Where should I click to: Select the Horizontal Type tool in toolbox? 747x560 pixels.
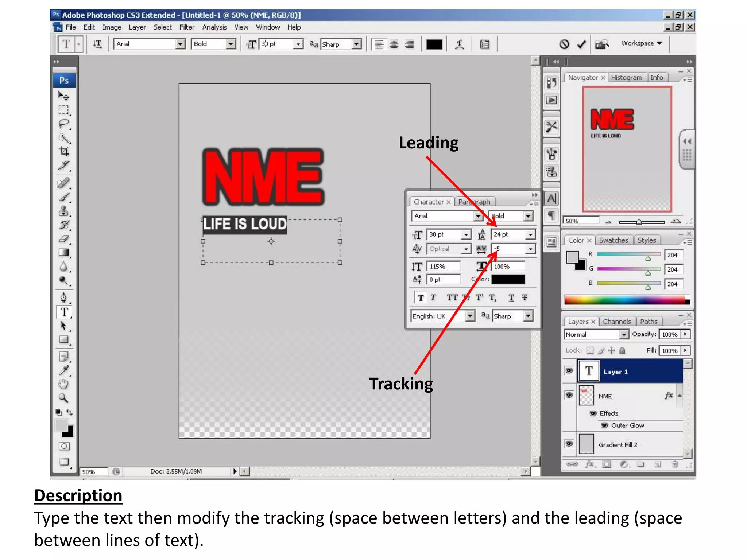tap(64, 312)
